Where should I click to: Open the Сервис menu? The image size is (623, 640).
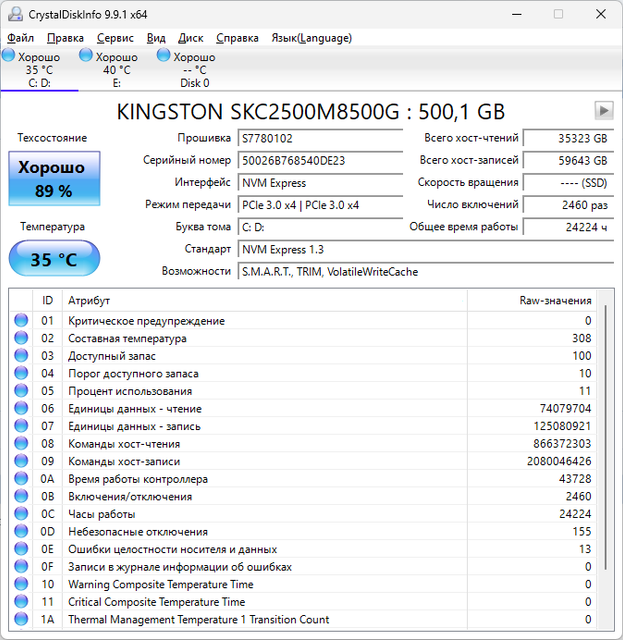[115, 38]
